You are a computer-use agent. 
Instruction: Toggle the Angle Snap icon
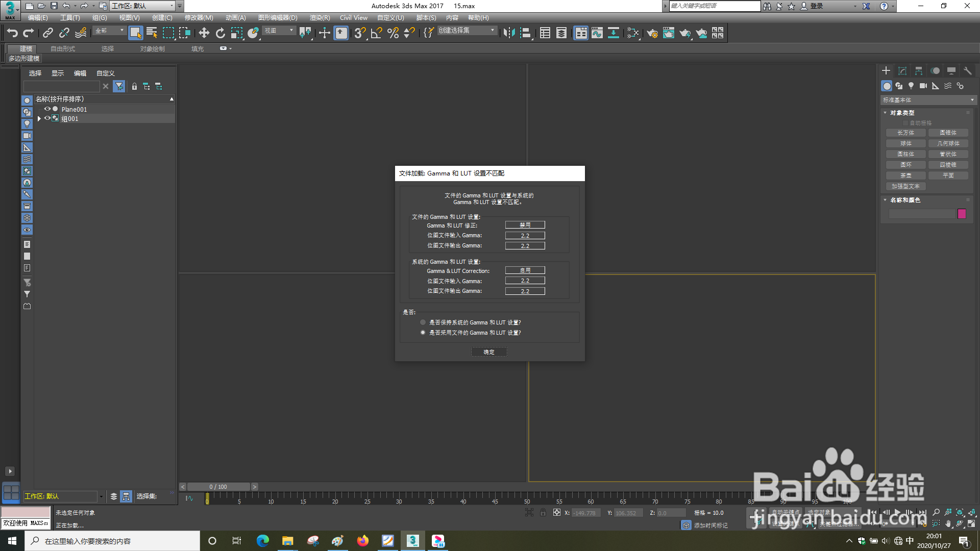click(376, 33)
